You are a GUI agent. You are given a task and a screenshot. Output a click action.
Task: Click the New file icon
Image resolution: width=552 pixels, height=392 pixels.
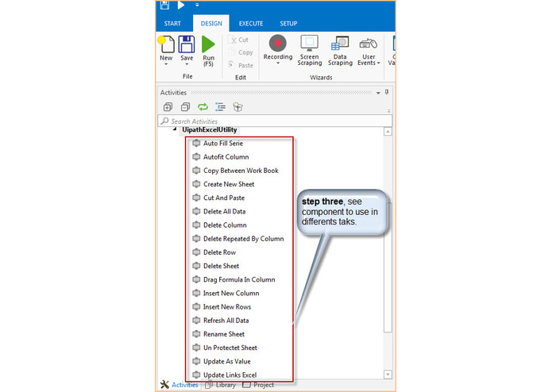(x=166, y=44)
